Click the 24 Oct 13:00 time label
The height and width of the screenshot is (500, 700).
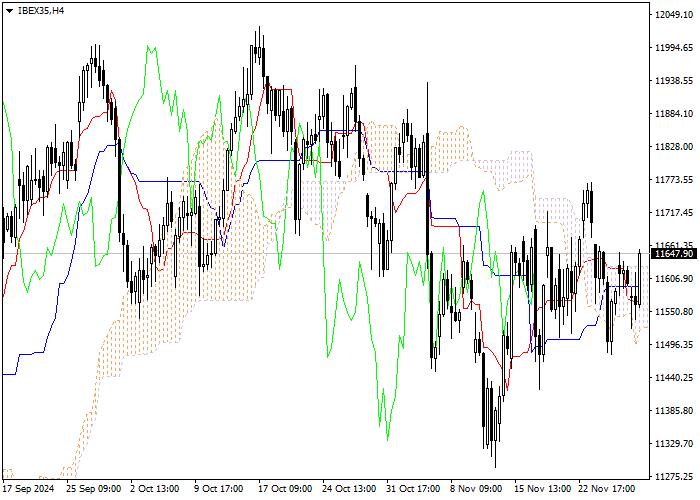[x=349, y=489]
